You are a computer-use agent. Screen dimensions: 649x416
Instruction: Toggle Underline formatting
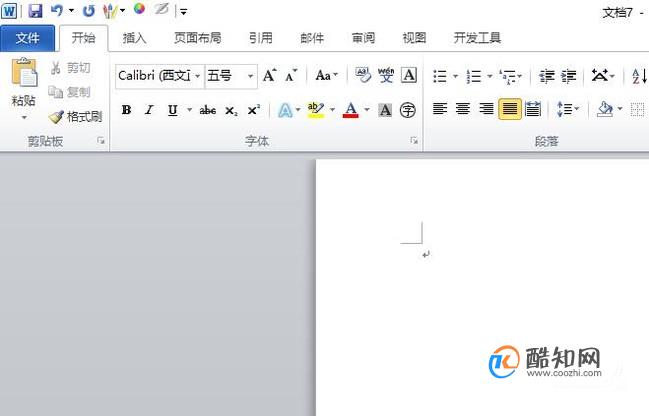click(173, 110)
